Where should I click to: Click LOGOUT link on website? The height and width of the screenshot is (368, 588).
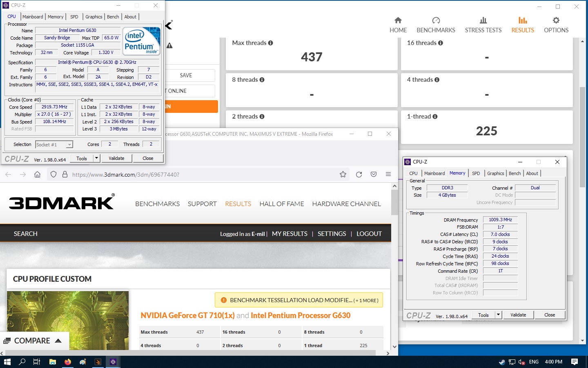pyautogui.click(x=369, y=233)
